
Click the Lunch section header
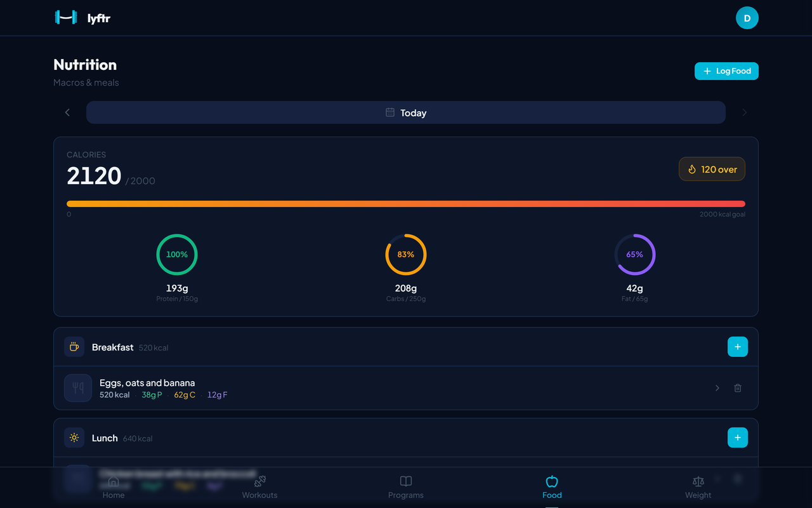click(x=406, y=438)
